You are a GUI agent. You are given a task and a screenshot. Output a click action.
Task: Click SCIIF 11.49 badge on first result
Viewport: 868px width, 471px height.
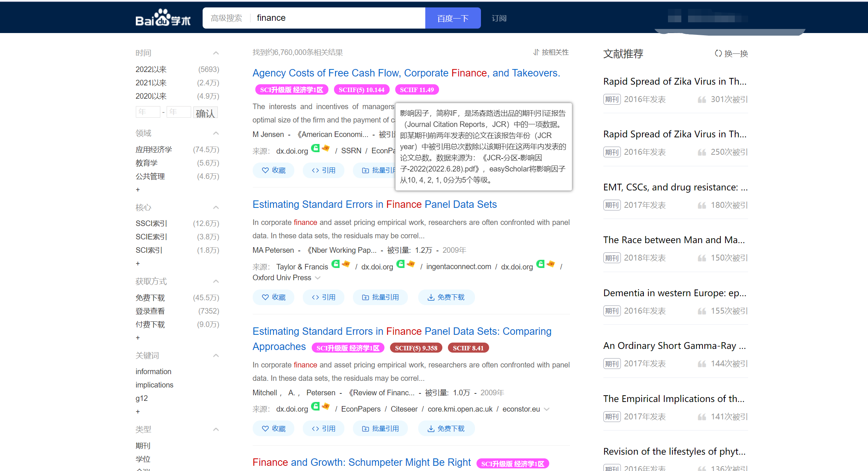(417, 90)
